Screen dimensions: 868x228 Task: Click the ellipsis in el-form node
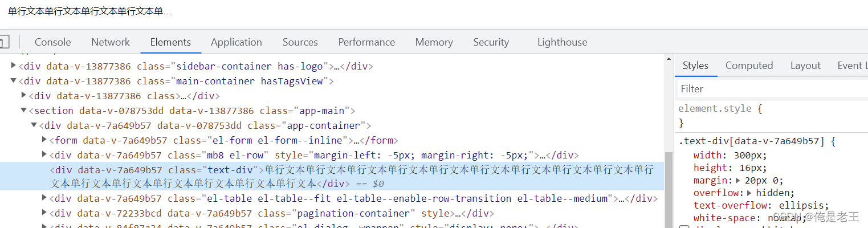coord(357,140)
